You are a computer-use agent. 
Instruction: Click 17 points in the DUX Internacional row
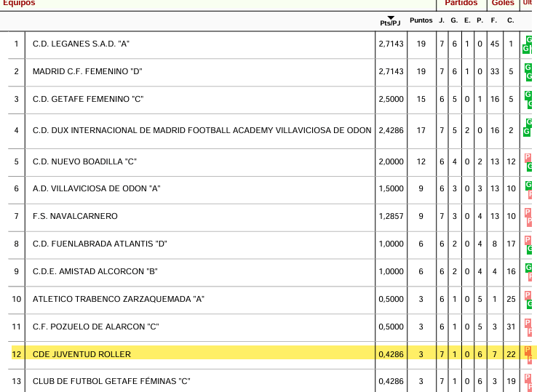click(421, 130)
